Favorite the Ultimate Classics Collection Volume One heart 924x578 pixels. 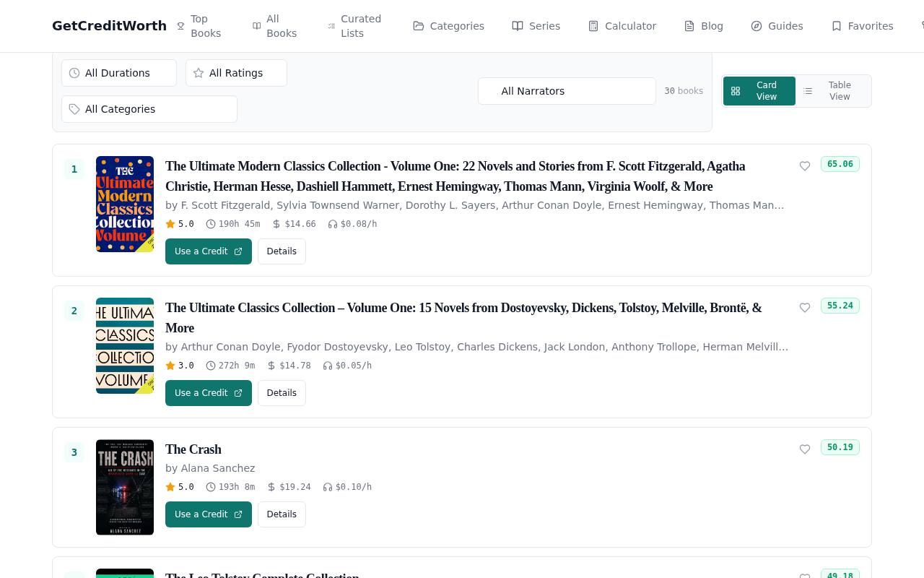coord(805,308)
